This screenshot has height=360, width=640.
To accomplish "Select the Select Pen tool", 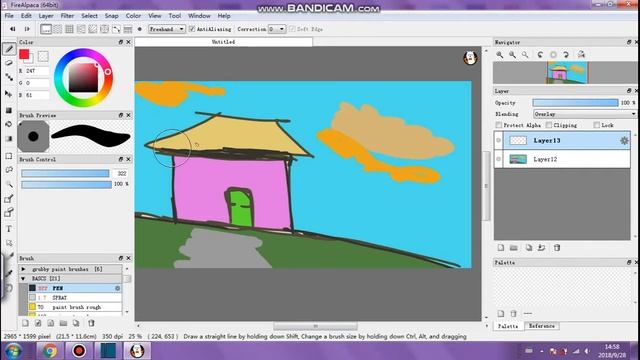I will pos(9,199).
